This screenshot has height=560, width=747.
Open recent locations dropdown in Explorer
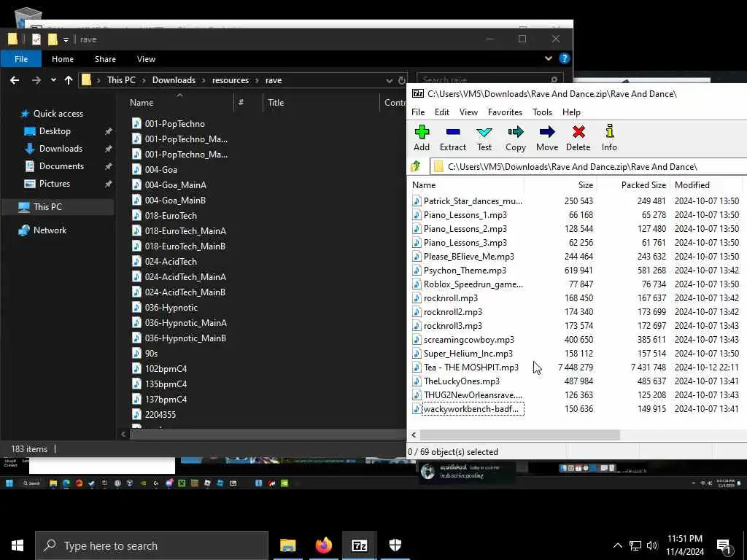[53, 80]
